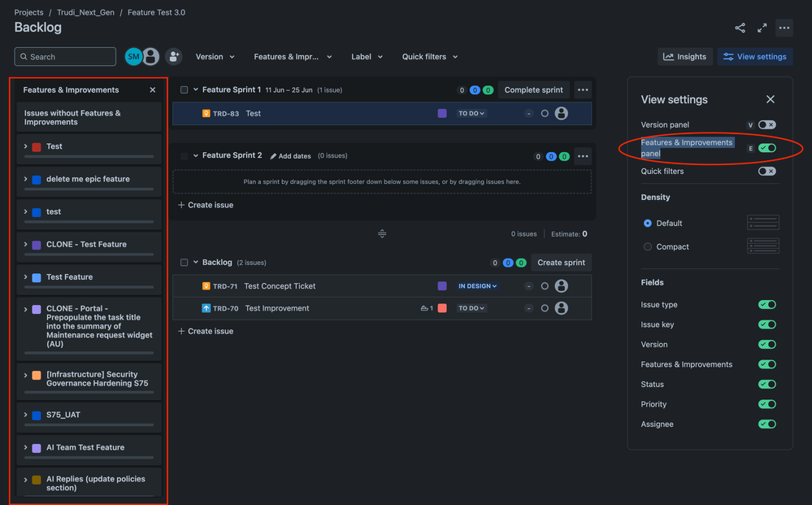812x505 pixels.
Task: Toggle the Version panel switch
Action: (x=766, y=124)
